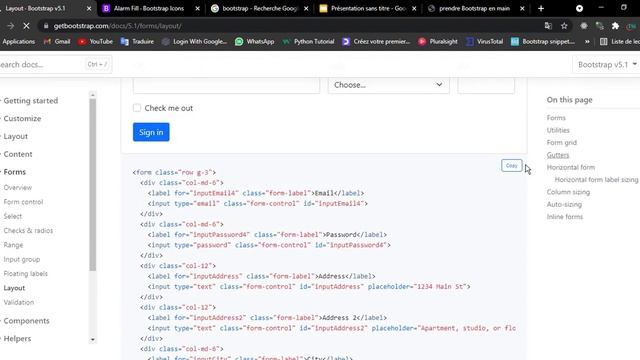Close the Présentation sans titre tab
640x360 pixels.
pyautogui.click(x=414, y=8)
